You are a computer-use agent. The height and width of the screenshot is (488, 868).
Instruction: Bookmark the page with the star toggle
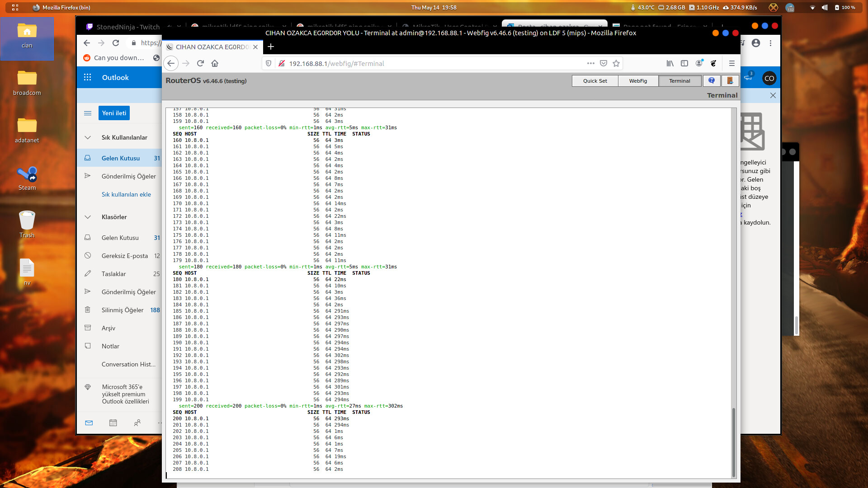point(616,63)
